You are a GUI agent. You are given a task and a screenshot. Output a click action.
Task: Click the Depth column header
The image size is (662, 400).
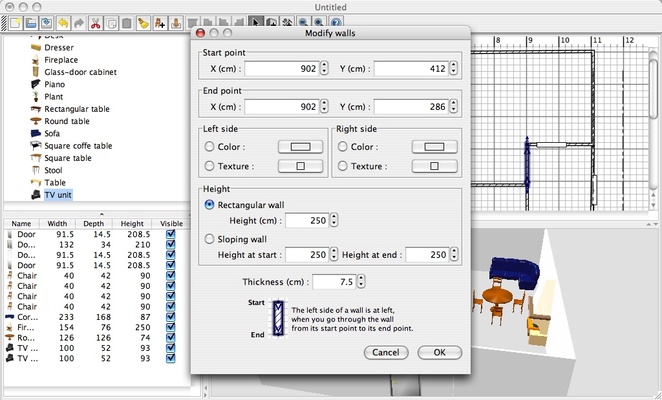point(96,223)
